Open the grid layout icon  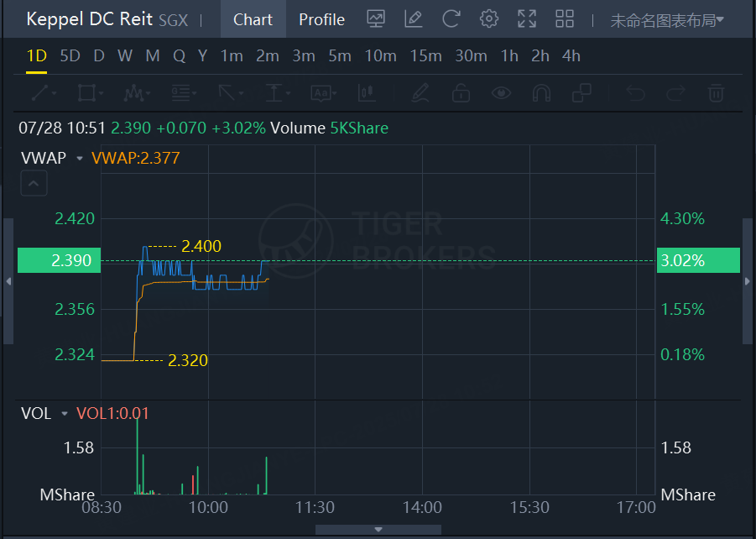(565, 19)
